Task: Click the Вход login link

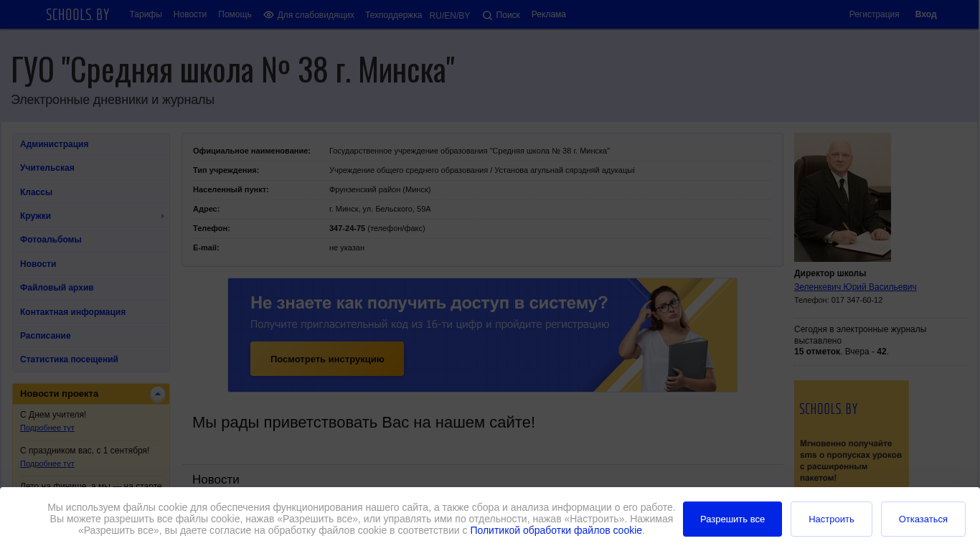Action: [925, 14]
